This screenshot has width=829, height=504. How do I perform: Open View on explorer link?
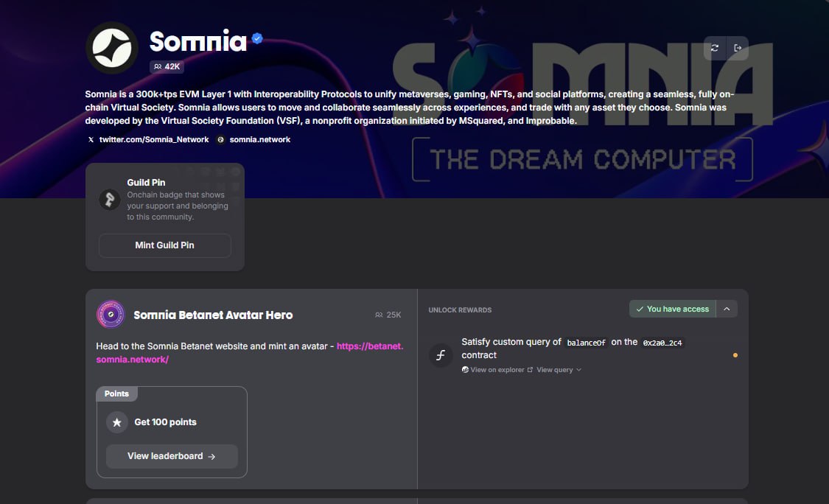[x=497, y=370]
